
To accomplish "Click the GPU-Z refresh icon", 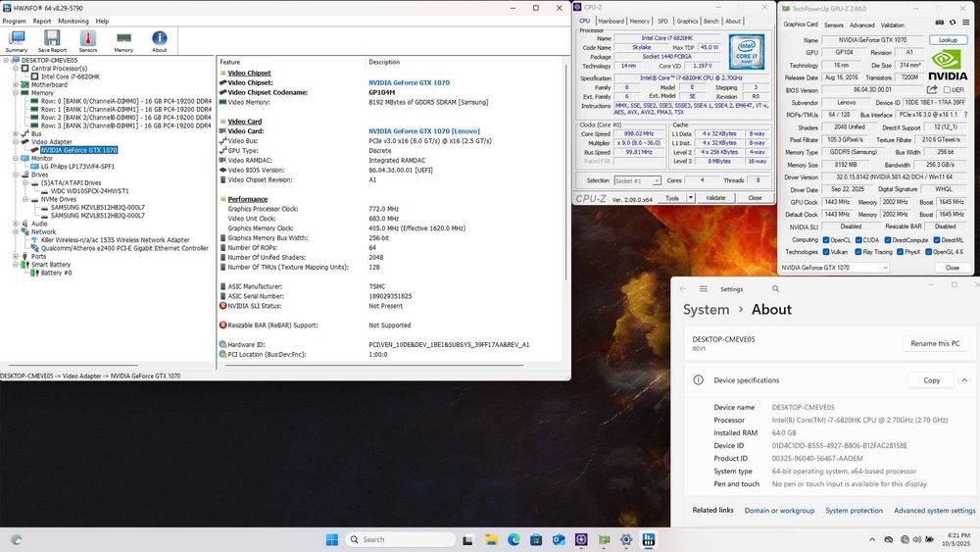I will pyautogui.click(x=953, y=23).
